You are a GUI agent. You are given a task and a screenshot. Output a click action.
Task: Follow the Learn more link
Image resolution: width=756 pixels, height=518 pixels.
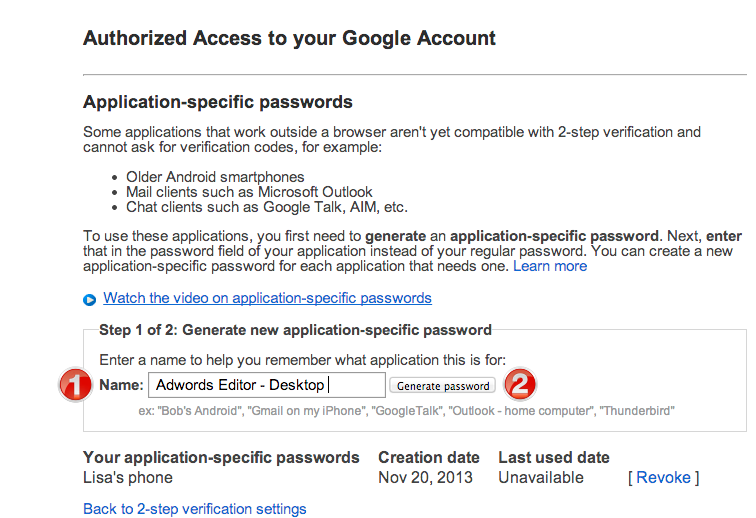[x=550, y=266]
